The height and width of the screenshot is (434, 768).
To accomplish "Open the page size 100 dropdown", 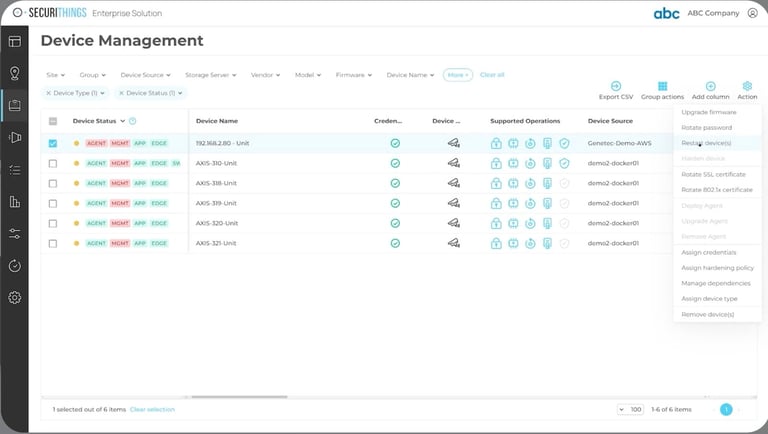I will click(630, 410).
